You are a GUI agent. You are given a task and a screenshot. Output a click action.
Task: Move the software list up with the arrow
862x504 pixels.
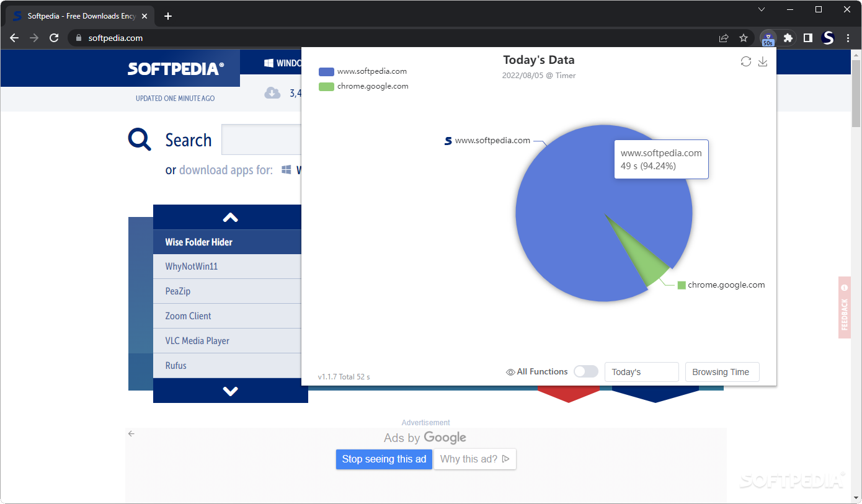pos(231,217)
